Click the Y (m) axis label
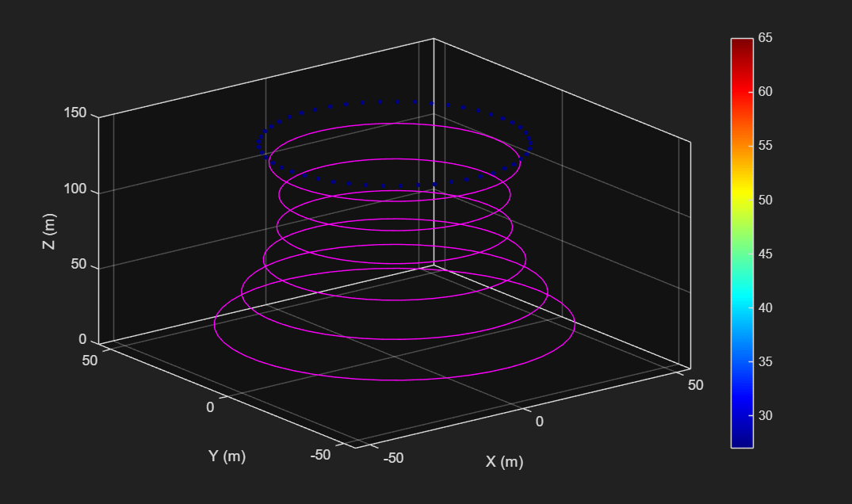Screen dimensions: 852x504 [x=227, y=456]
